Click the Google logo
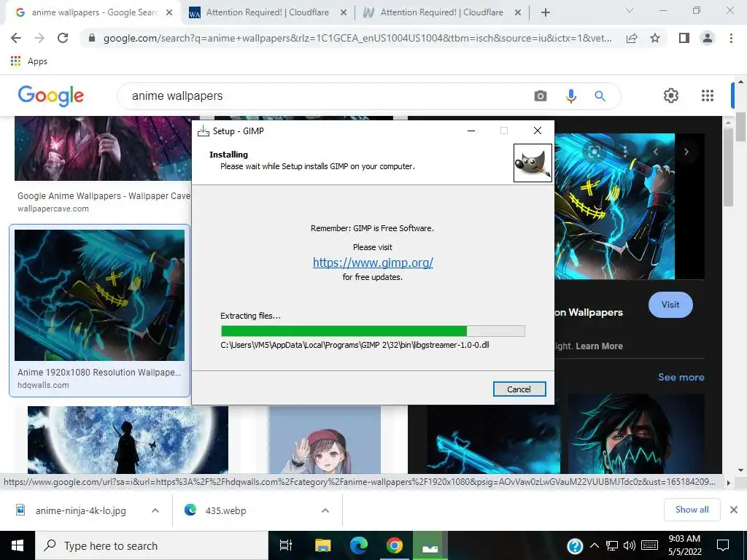The image size is (747, 560). pyautogui.click(x=51, y=96)
